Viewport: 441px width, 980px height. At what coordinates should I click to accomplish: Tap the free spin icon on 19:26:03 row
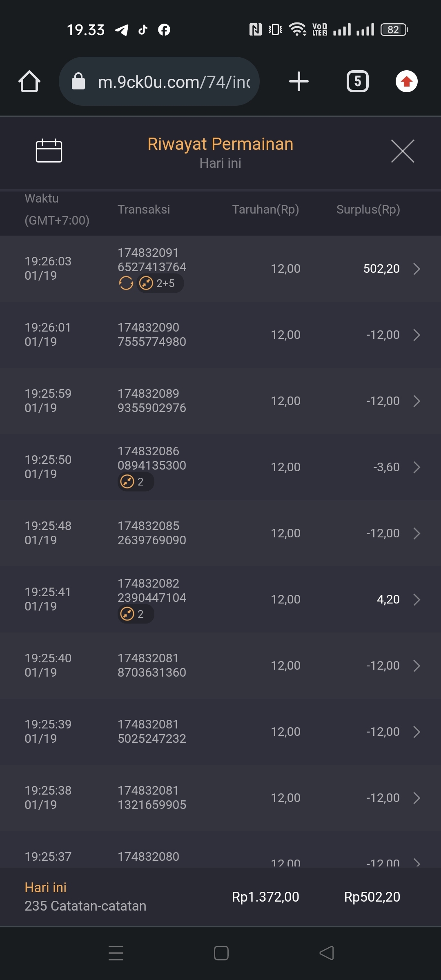[126, 283]
